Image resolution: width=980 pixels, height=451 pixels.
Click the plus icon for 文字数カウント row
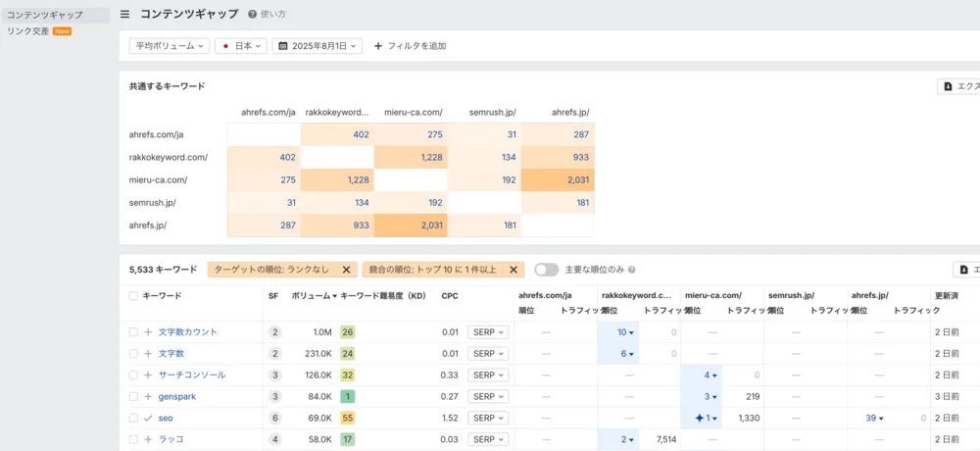(148, 332)
